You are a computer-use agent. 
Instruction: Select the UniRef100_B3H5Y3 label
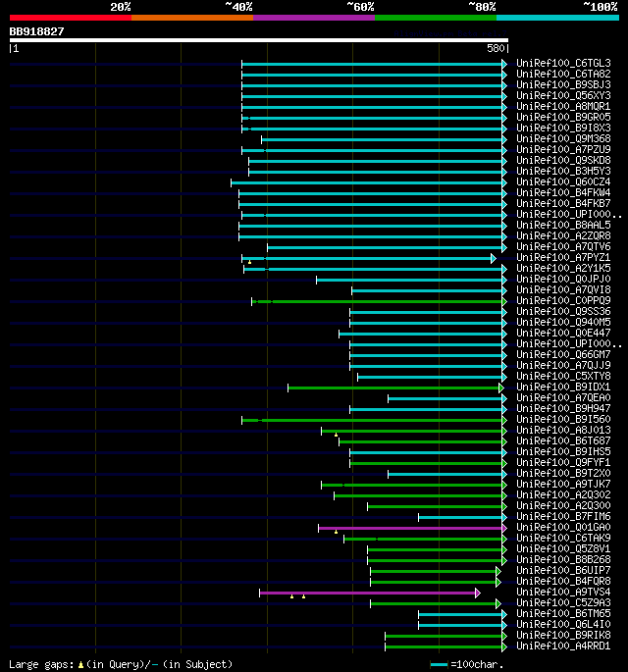563,171
